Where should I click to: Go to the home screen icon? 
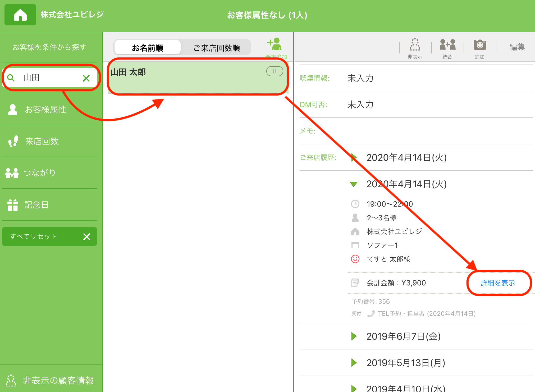(20, 15)
